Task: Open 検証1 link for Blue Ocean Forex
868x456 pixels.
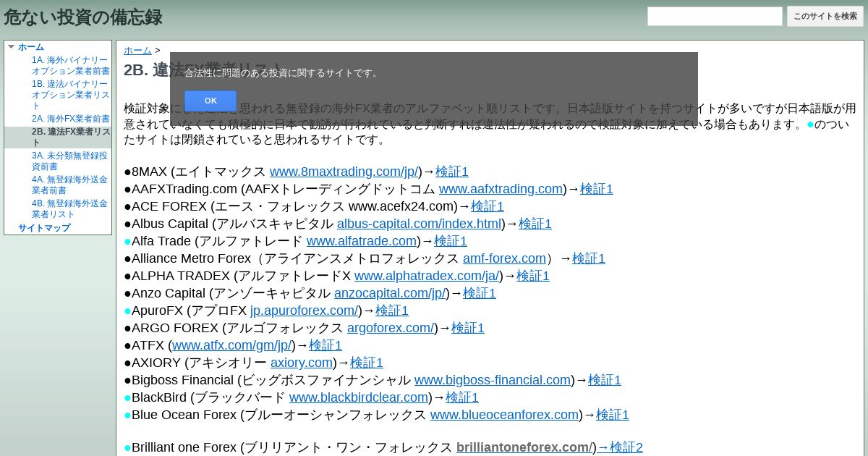Action: [613, 415]
